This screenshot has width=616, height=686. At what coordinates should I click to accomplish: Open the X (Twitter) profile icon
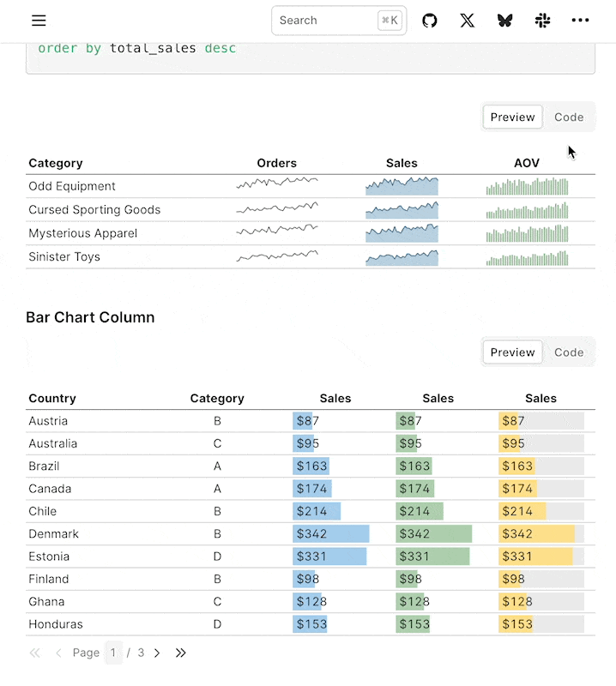tap(468, 21)
